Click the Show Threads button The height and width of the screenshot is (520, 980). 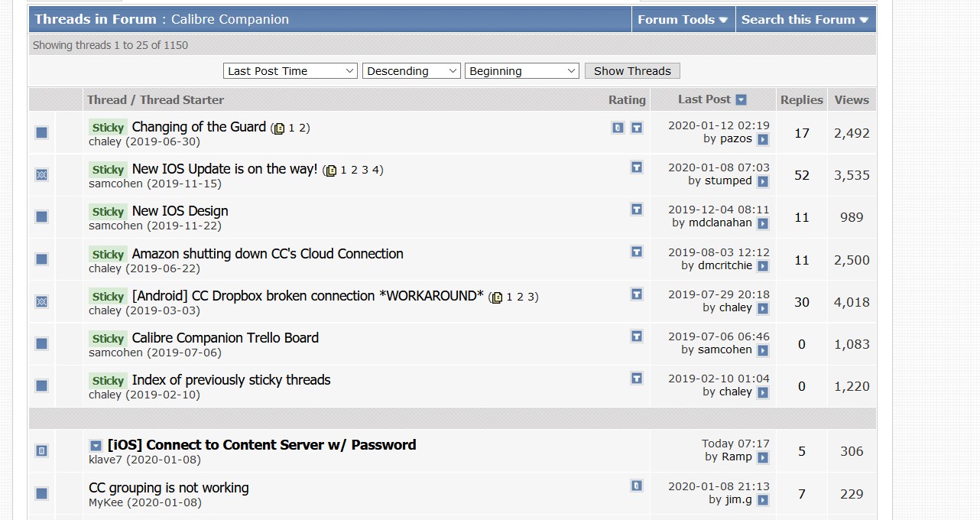coord(632,71)
